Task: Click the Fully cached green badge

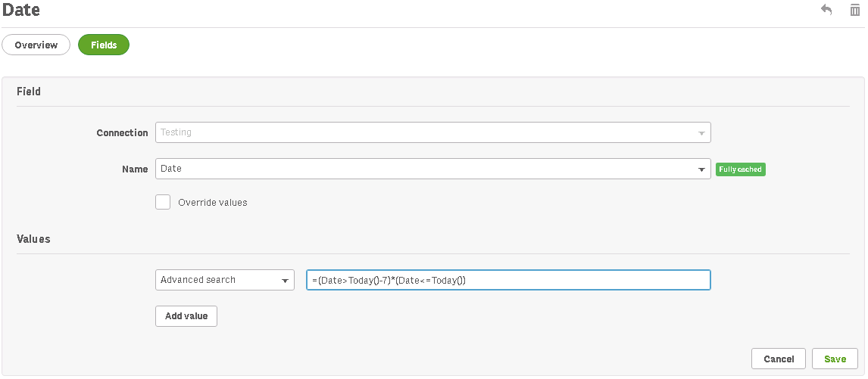Action: pos(740,169)
